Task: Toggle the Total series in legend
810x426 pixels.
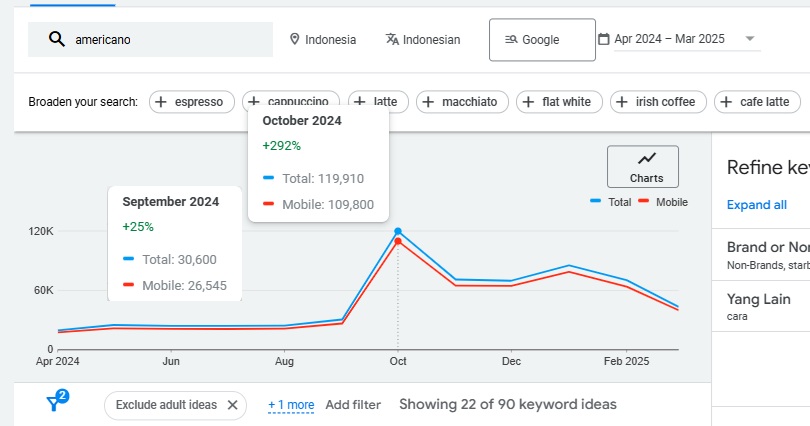Action: tap(610, 202)
